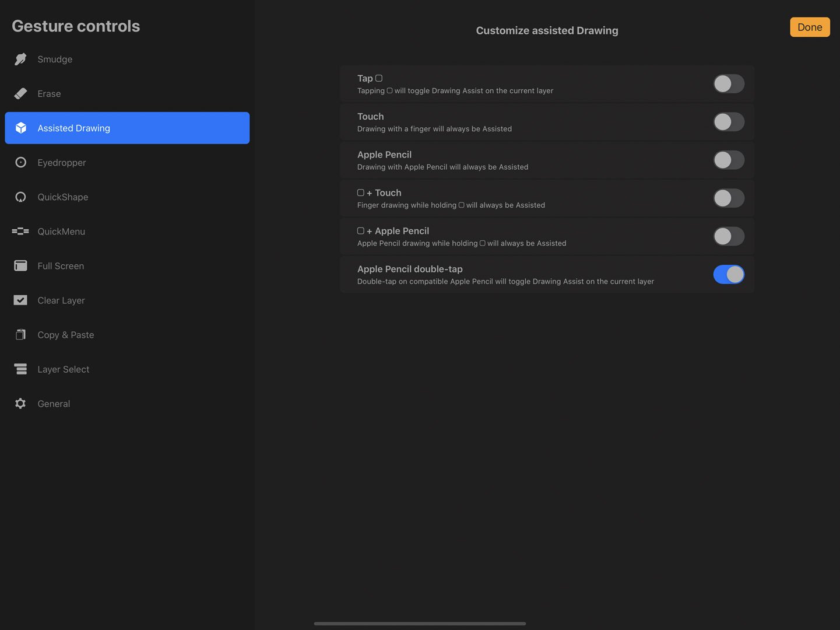Click the Copy & Paste clipboard icon
Viewport: 840px width, 630px height.
pos(20,334)
